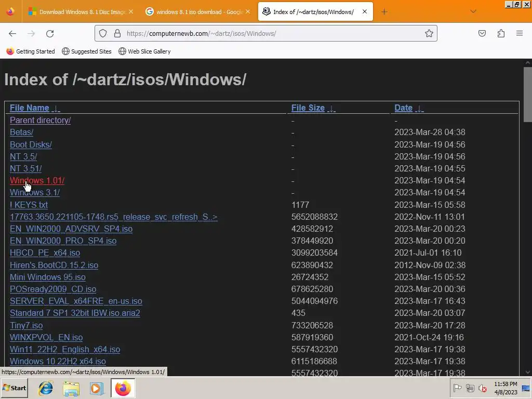Click the Firefox taskbar button
Screen dimensions: 532x399
(x=123, y=388)
